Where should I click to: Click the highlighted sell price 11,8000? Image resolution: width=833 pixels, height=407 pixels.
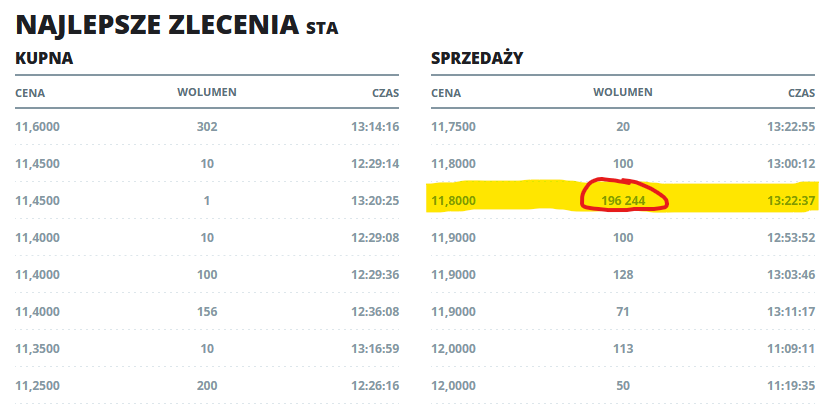tap(454, 201)
